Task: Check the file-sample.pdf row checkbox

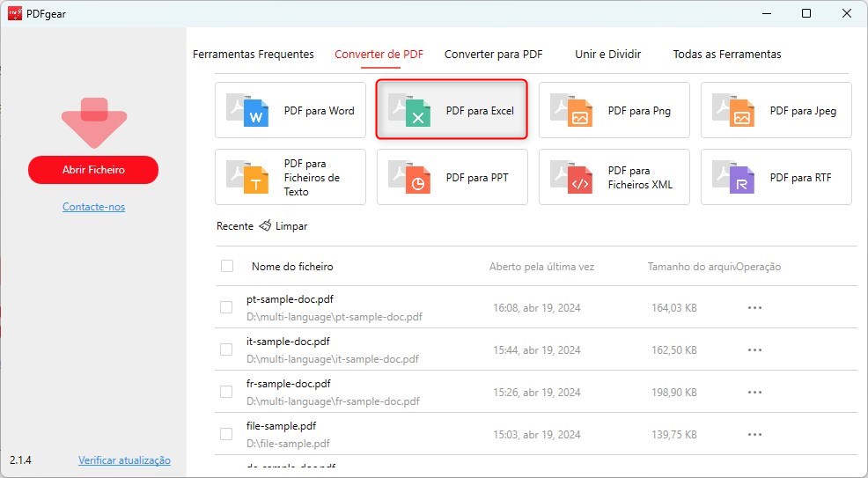Action: [x=226, y=434]
